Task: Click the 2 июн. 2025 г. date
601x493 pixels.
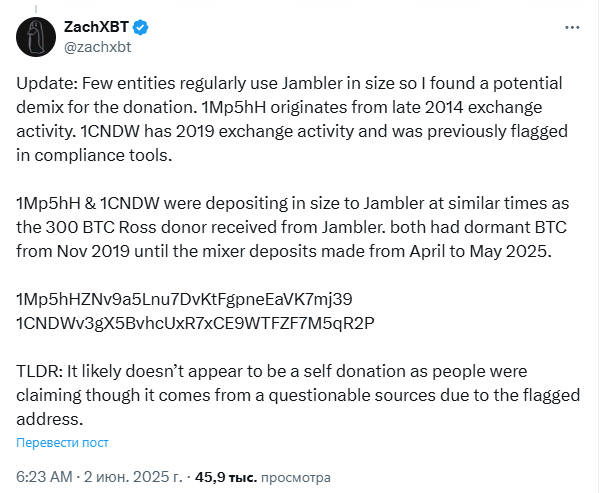Action: (x=133, y=477)
